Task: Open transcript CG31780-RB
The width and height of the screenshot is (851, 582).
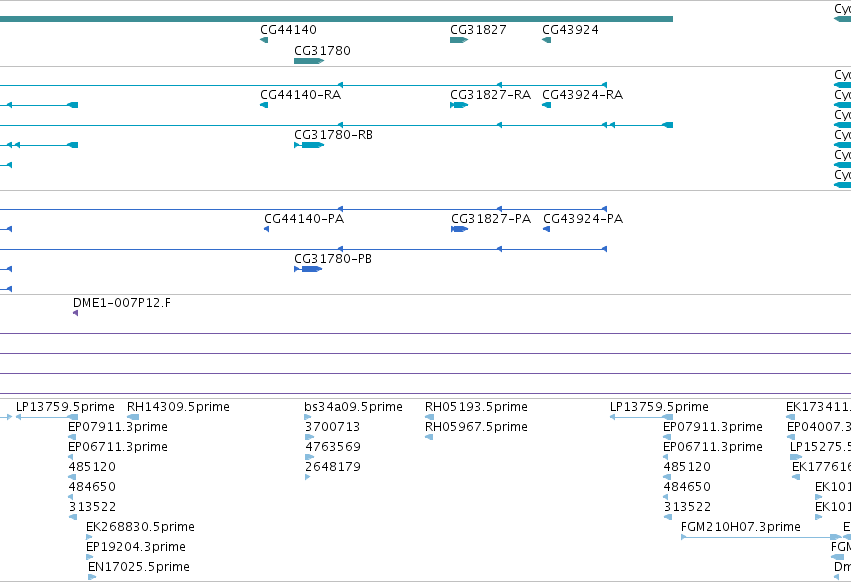Action: (333, 135)
